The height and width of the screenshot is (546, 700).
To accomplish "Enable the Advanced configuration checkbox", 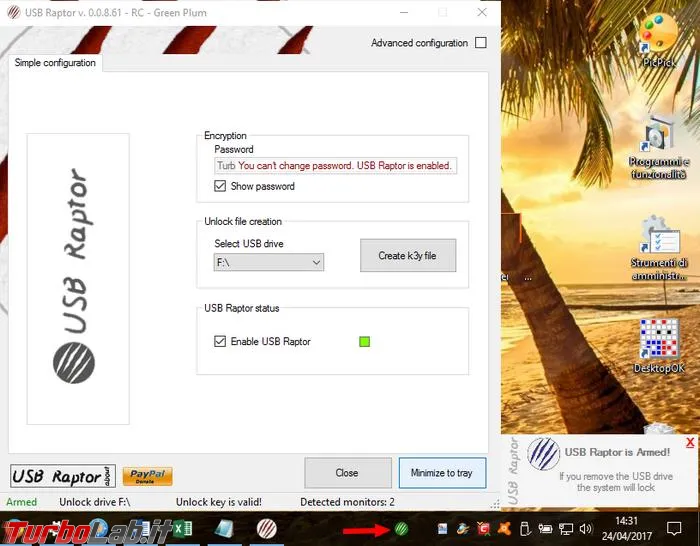I will click(x=481, y=43).
